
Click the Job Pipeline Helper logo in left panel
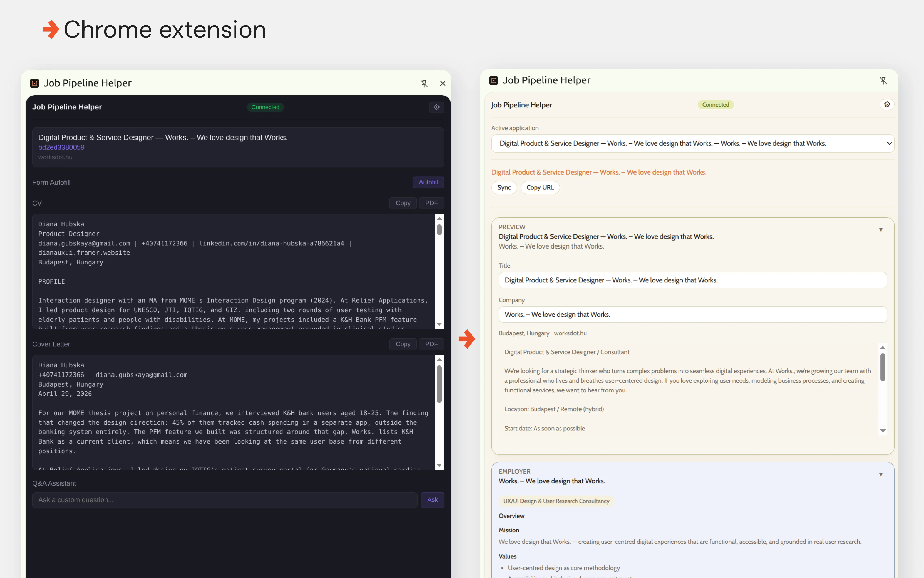[34, 83]
